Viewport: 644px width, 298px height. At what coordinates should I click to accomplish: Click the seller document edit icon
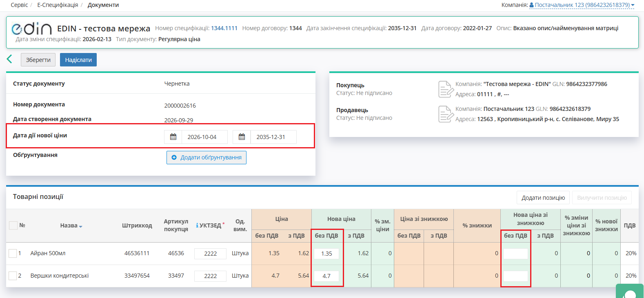pos(446,114)
